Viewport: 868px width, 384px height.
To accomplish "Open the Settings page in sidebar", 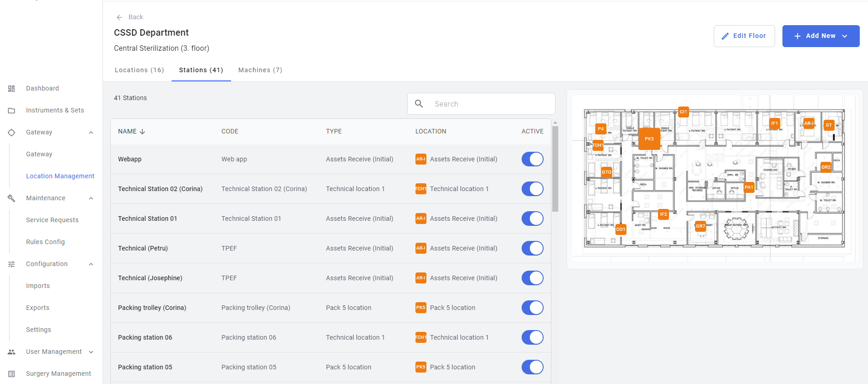I will pyautogui.click(x=38, y=330).
